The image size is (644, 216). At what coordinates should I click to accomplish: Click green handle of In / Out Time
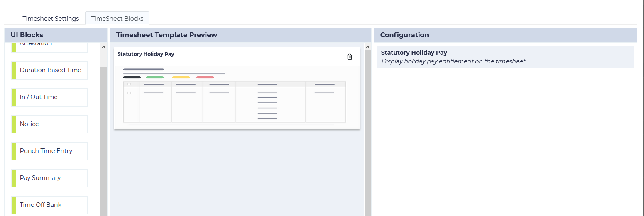[x=14, y=97]
